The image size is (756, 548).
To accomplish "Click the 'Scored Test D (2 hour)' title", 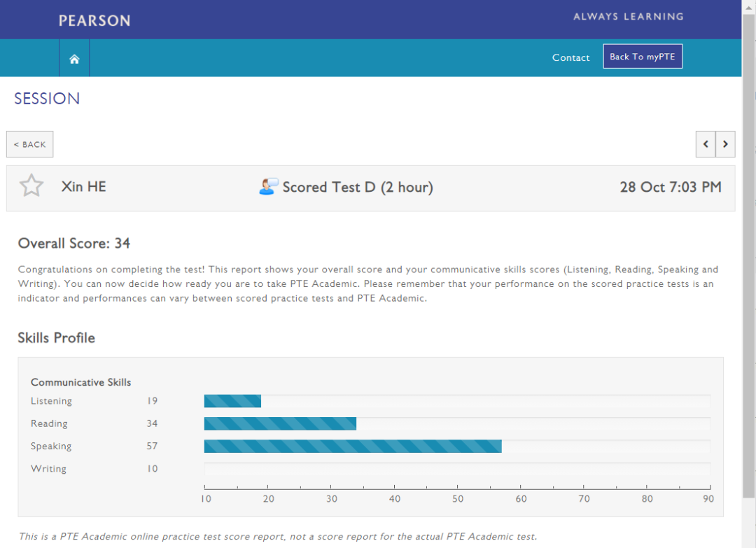I will click(358, 187).
